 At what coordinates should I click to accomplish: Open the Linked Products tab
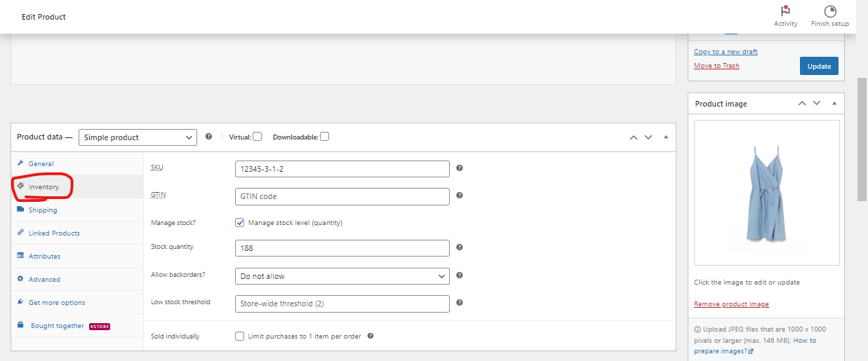[77, 233]
